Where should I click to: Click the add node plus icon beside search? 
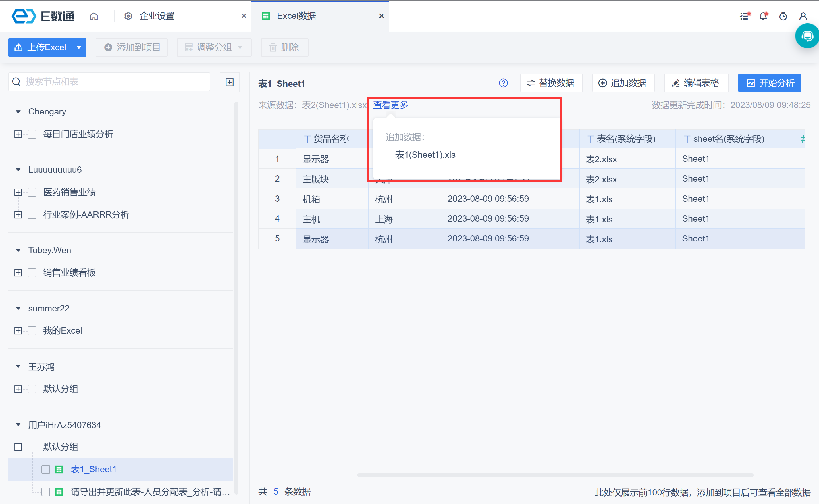(x=229, y=82)
